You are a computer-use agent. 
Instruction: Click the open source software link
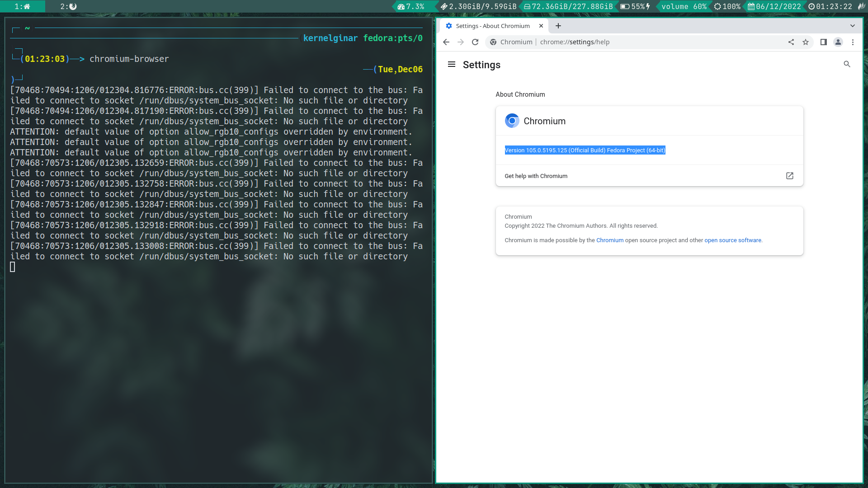click(x=732, y=240)
